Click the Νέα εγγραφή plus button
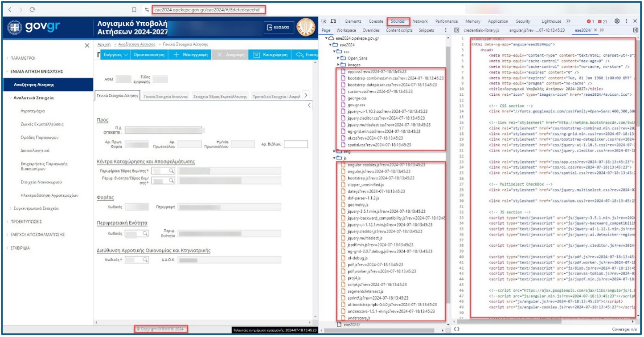Image resolution: width=644 pixels, height=337 pixels. click(190, 54)
